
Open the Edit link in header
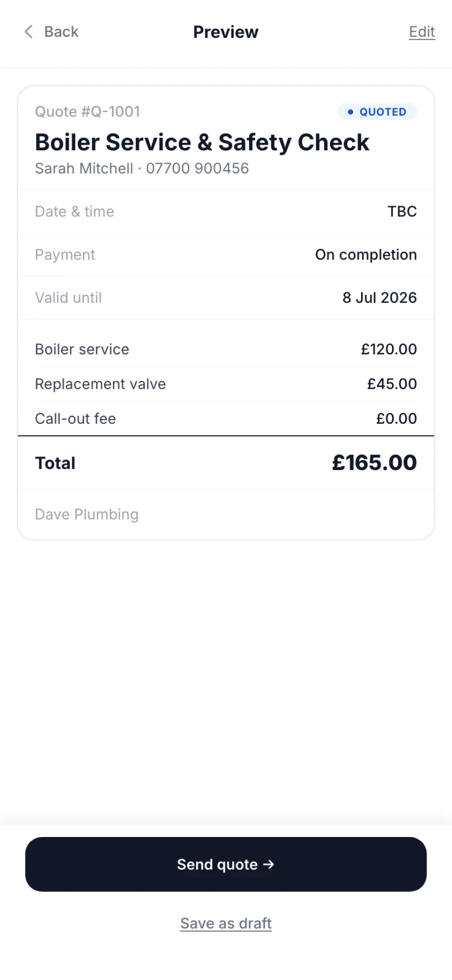(422, 32)
